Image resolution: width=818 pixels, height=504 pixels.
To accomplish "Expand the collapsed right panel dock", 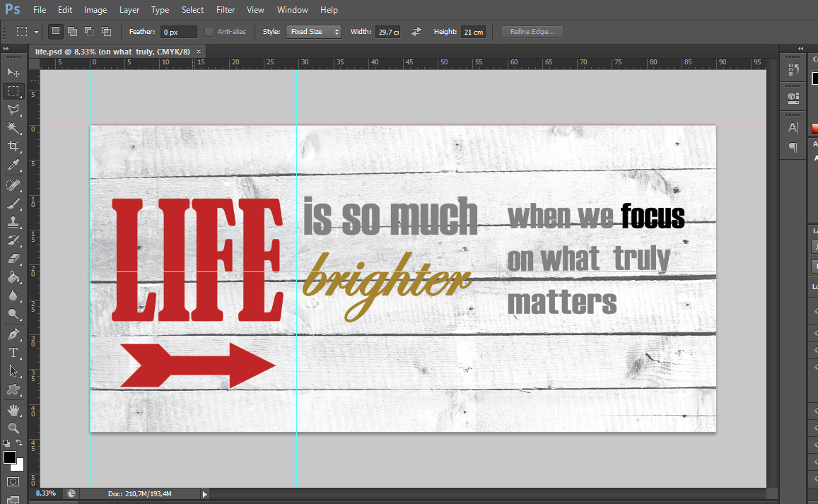I will point(801,49).
